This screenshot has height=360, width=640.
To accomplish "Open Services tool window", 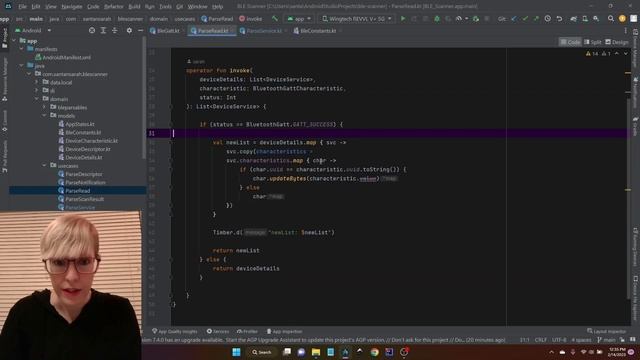I will click(218, 331).
